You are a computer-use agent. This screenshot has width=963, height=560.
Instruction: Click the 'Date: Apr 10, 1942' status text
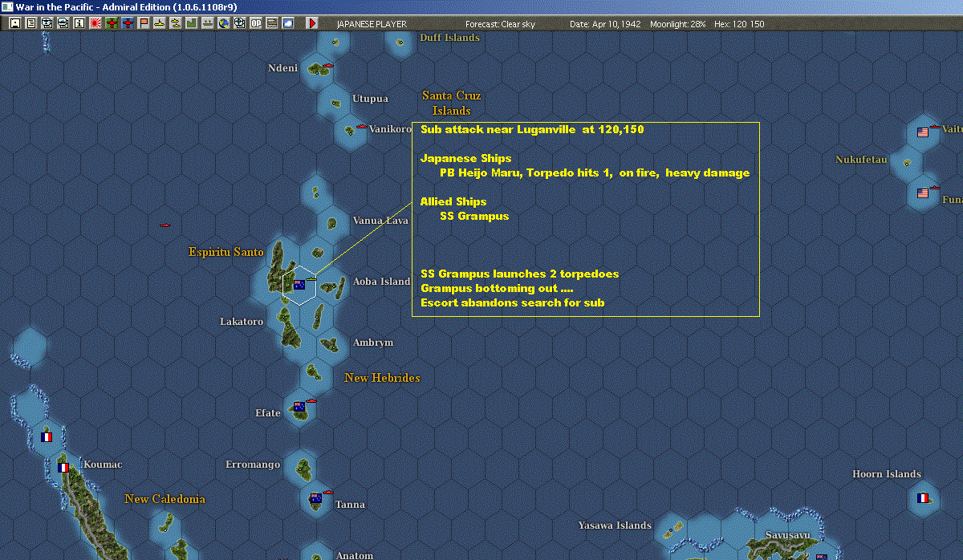pyautogui.click(x=605, y=24)
